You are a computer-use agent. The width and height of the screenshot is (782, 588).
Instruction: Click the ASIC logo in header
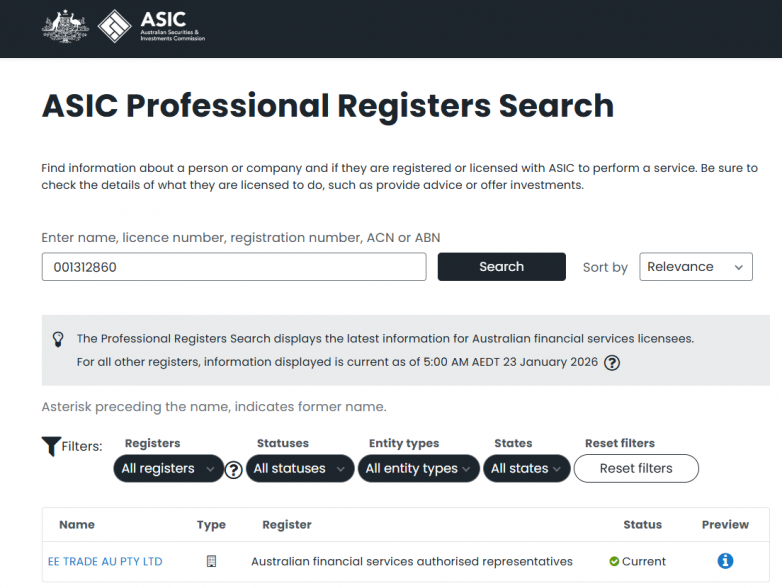click(150, 26)
